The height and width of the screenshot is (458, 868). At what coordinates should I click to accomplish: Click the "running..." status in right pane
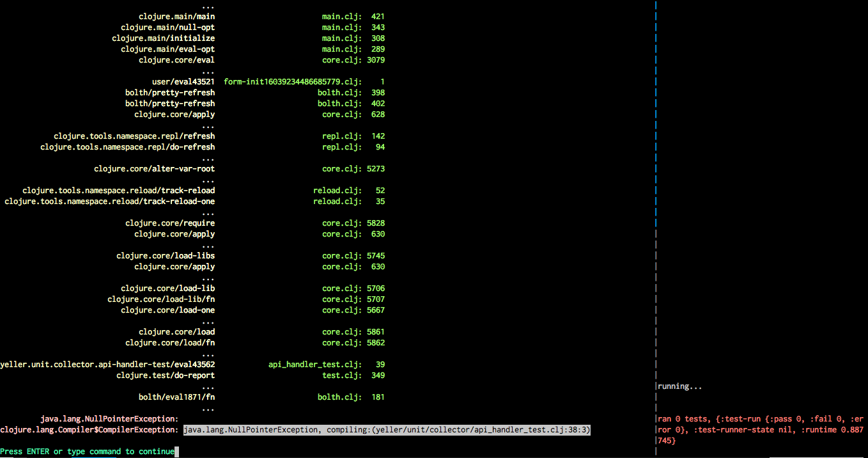click(679, 386)
